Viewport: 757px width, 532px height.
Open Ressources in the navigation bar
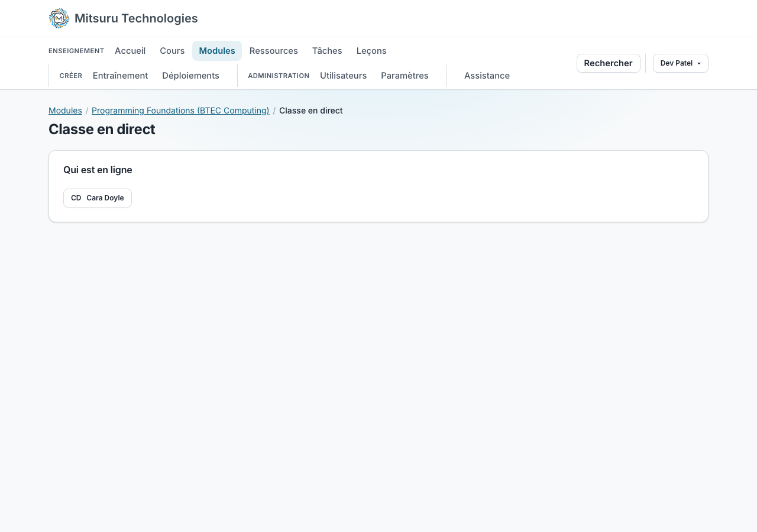274,51
